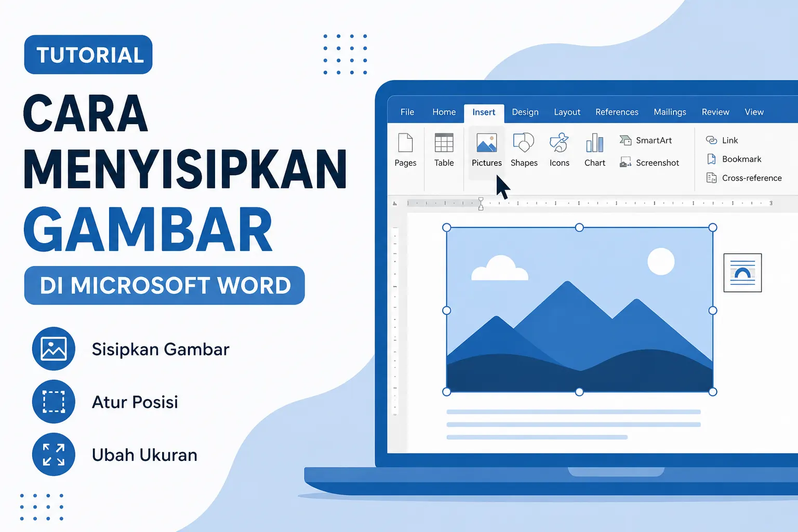Open the Shapes gallery icon
The image size is (798, 532).
tap(524, 143)
